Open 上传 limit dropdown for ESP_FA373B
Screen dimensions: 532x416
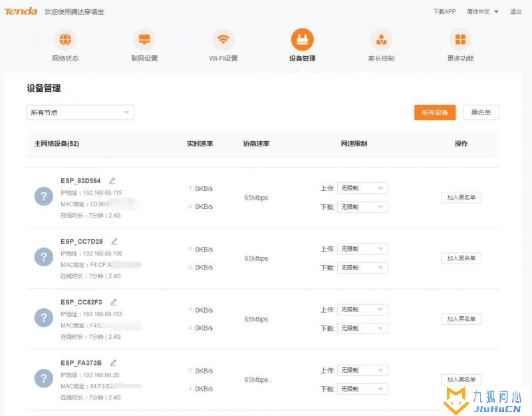[x=362, y=370]
